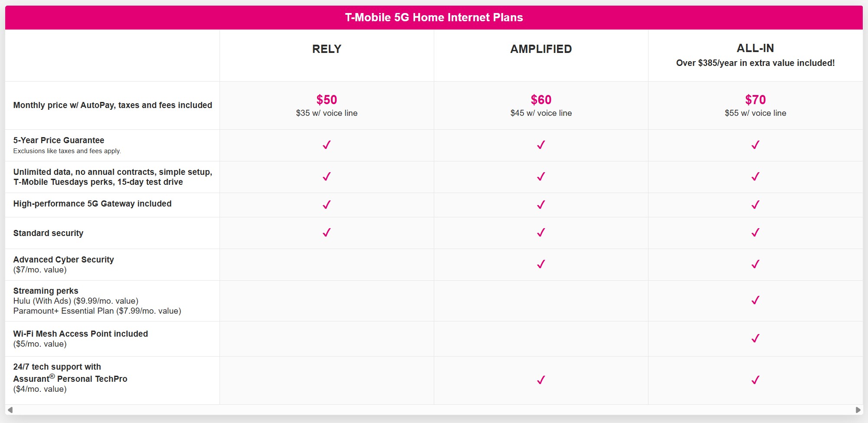This screenshot has width=868, height=423.
Task: Expand the 5-Year Price Guarantee exclusions text
Action: (67, 151)
